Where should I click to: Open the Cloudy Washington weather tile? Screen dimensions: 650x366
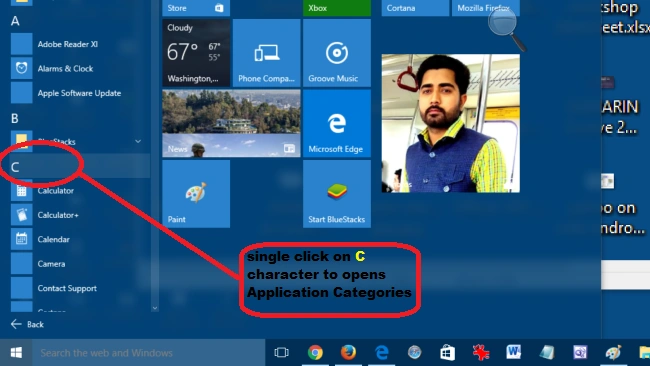pos(196,53)
